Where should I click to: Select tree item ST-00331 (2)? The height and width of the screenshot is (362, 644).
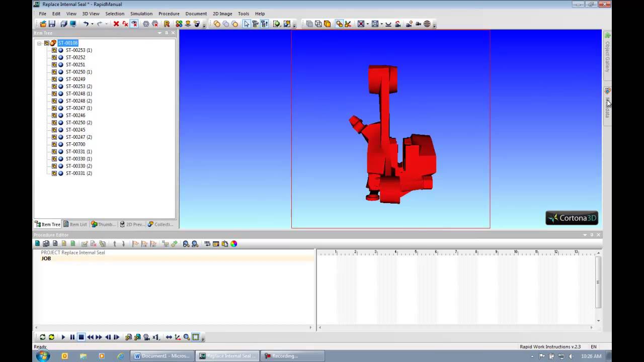pyautogui.click(x=79, y=173)
